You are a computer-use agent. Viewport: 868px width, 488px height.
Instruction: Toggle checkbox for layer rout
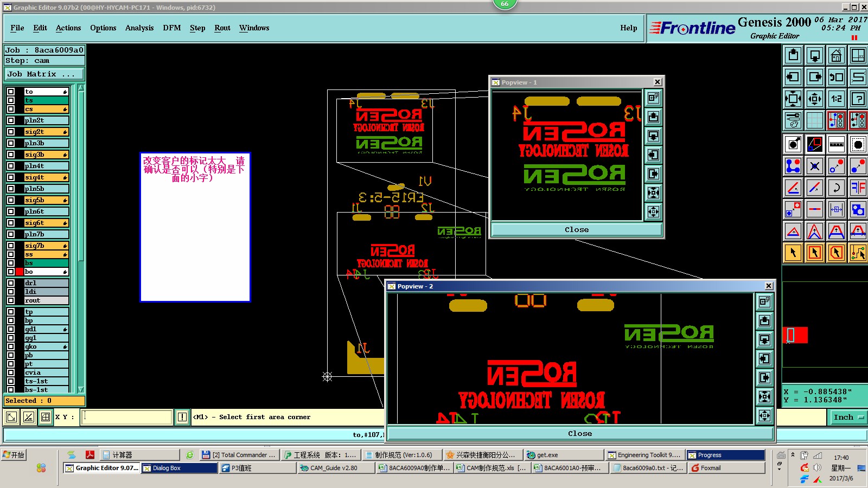pyautogui.click(x=11, y=300)
